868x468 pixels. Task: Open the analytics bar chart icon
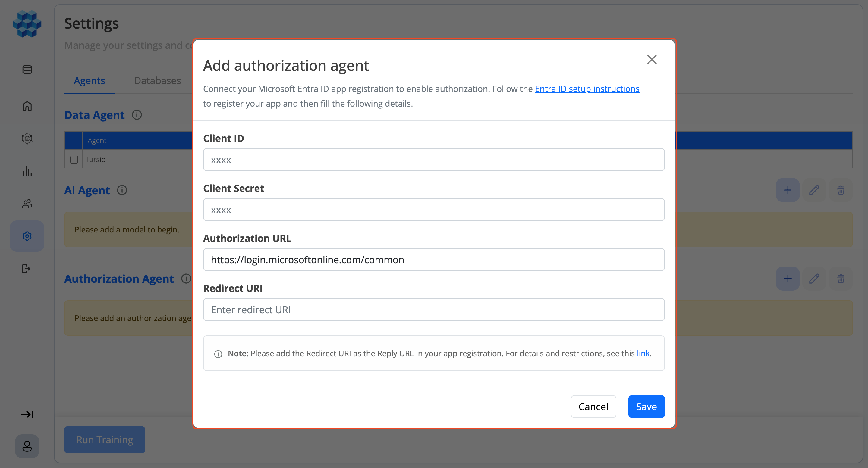27,171
